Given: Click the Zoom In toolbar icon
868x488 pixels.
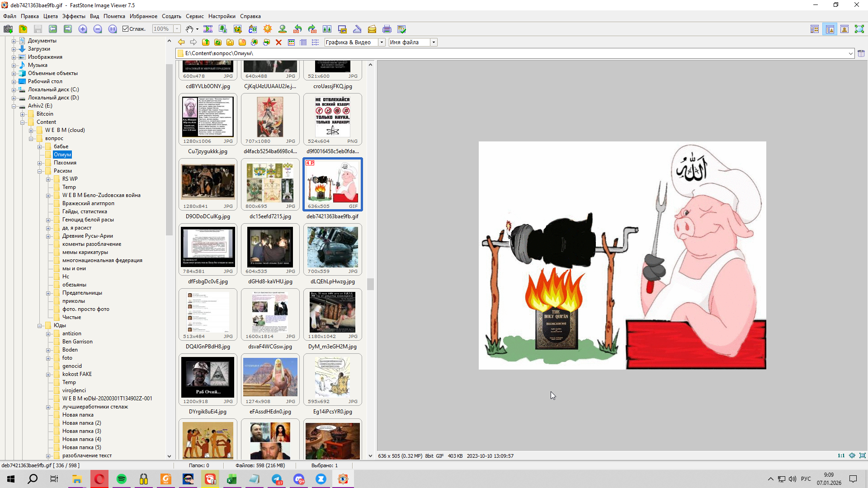Looking at the screenshot, I should [x=83, y=29].
